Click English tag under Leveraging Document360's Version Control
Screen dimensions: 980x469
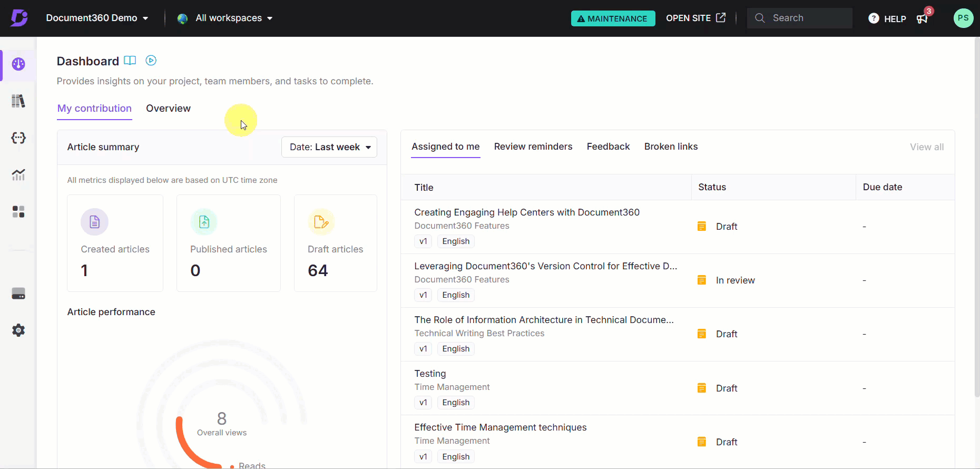coord(456,295)
